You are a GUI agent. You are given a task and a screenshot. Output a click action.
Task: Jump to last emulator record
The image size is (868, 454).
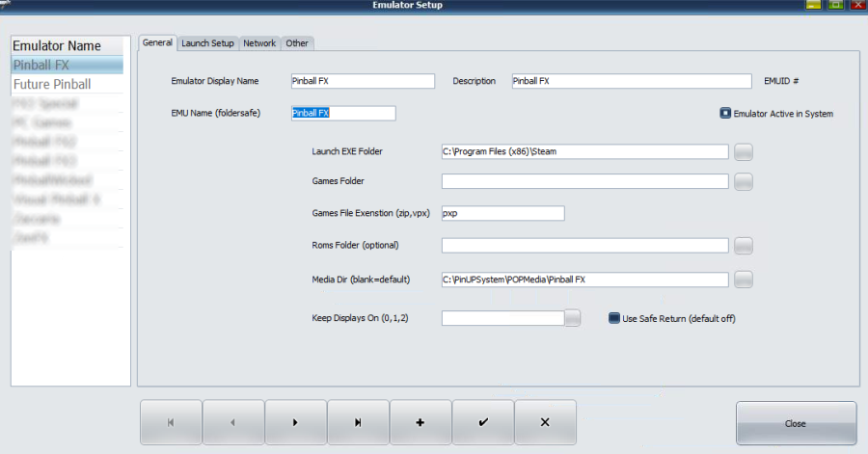358,423
